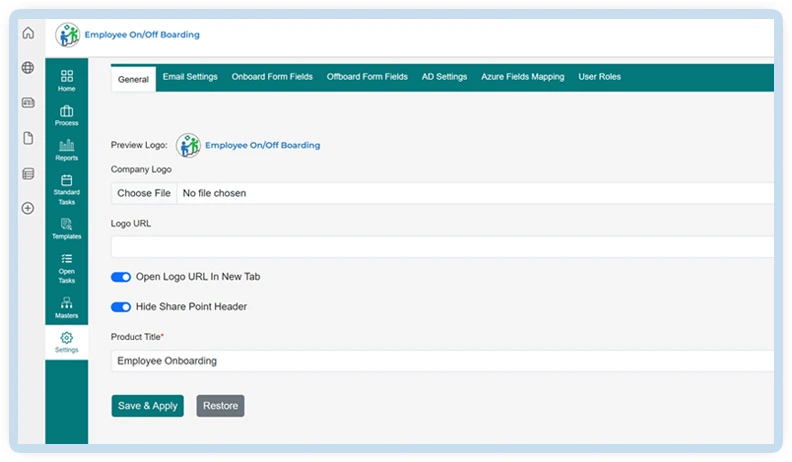Switch to the Email Settings tab
The height and width of the screenshot is (462, 792).
(x=190, y=77)
